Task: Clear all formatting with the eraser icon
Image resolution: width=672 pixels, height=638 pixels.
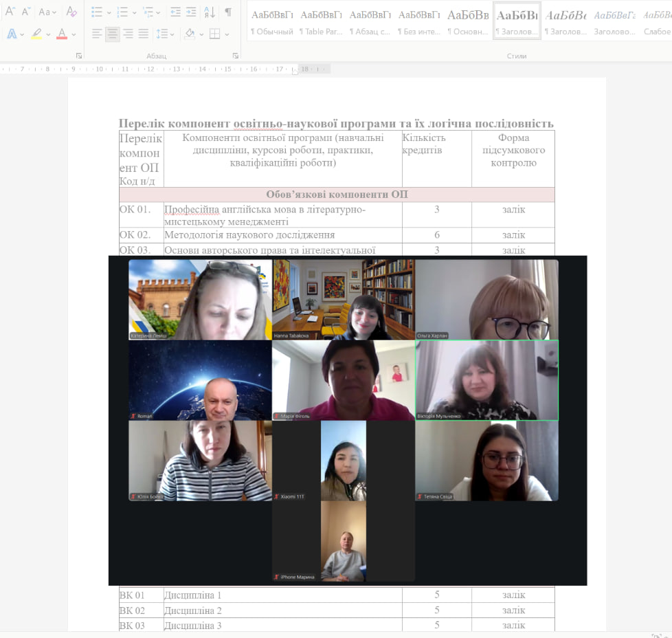Action: point(71,12)
